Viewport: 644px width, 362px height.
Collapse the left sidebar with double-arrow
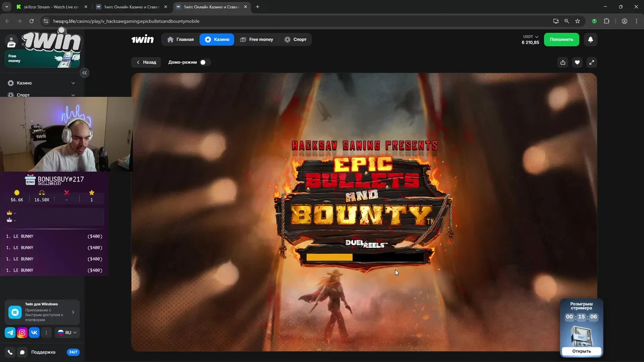click(x=85, y=73)
